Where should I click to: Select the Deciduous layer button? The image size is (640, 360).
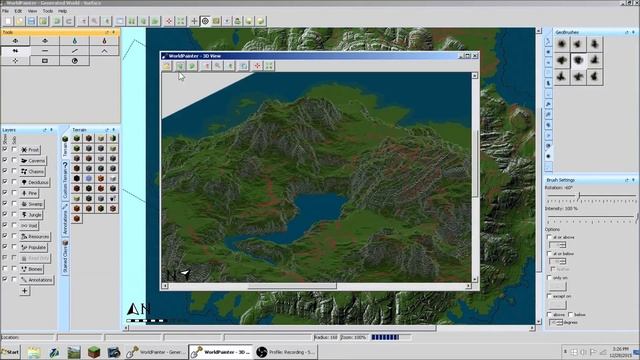pyautogui.click(x=35, y=182)
